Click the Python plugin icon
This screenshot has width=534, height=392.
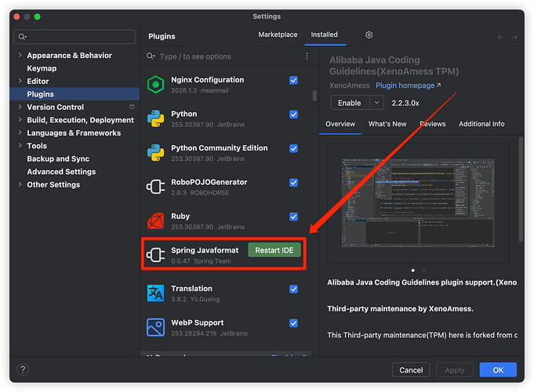click(x=155, y=119)
